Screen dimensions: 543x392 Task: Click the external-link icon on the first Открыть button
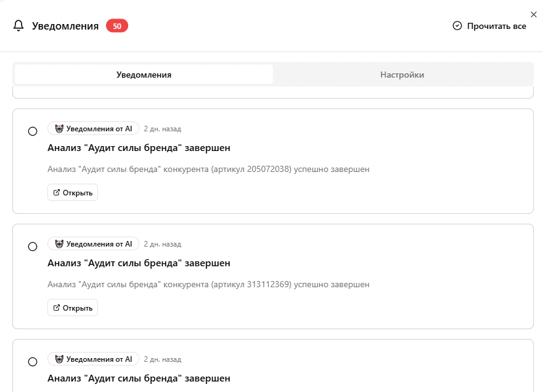[x=57, y=192]
